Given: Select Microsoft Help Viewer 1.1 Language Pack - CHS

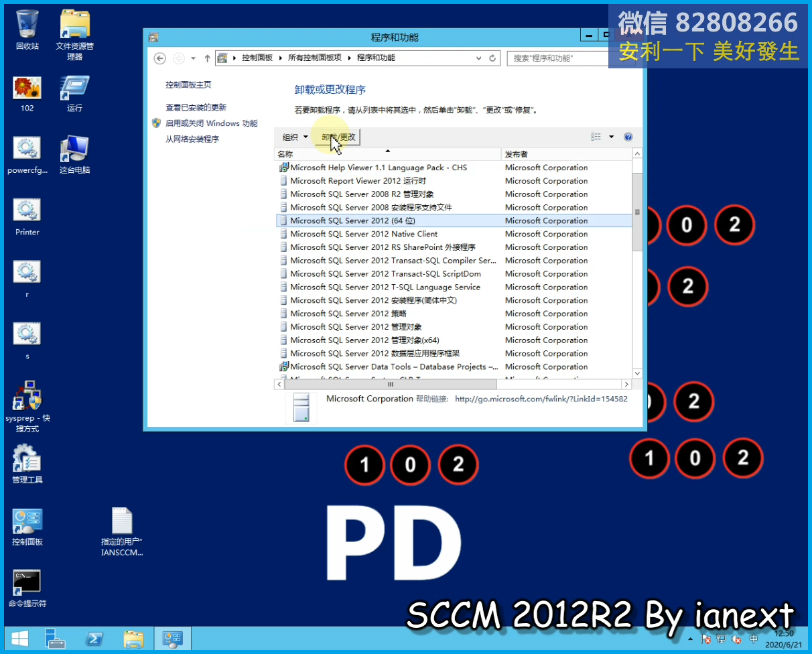Looking at the screenshot, I should point(454,168).
